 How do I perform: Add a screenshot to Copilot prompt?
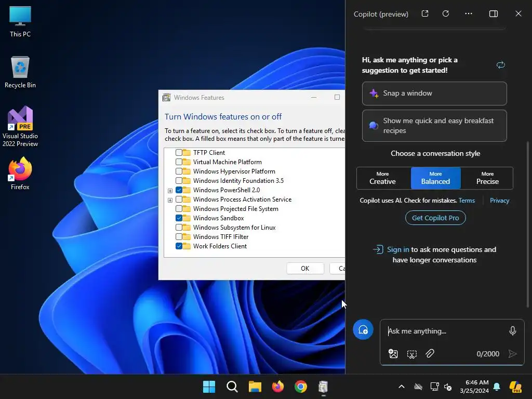pyautogui.click(x=411, y=354)
